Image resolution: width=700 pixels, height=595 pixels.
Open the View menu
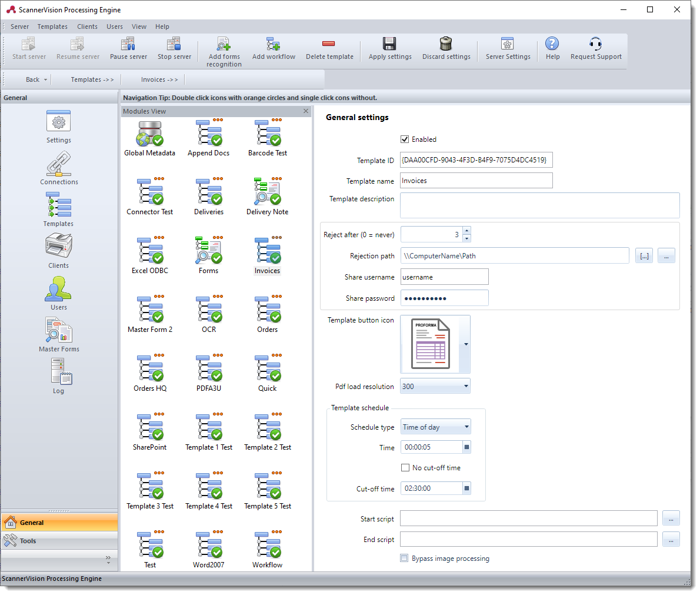tap(139, 26)
